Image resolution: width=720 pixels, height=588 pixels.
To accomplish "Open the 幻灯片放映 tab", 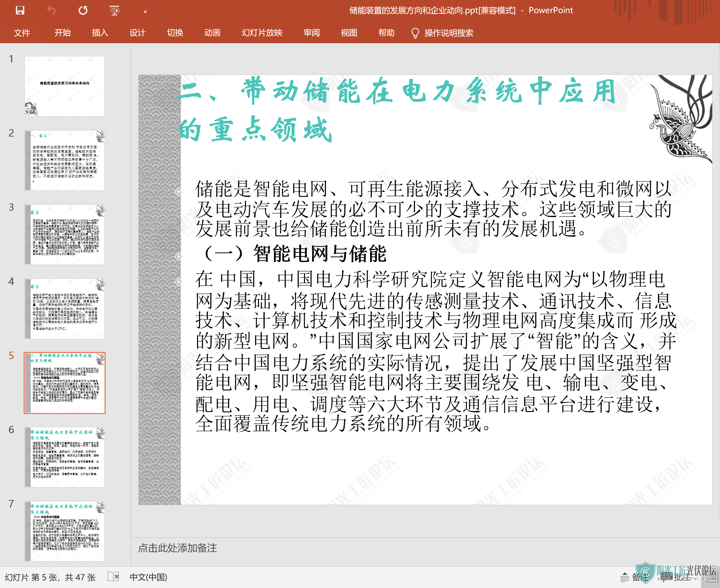I will (x=262, y=33).
